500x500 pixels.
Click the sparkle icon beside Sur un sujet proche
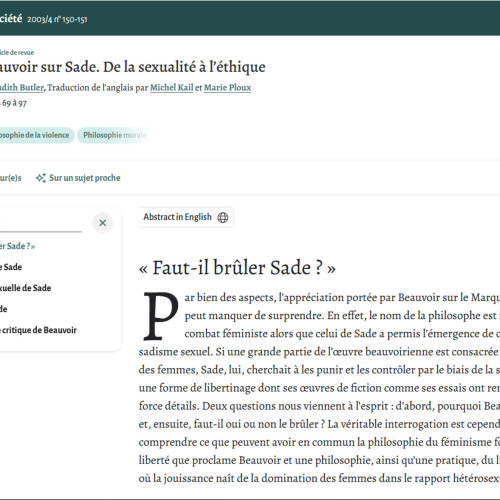pyautogui.click(x=41, y=178)
